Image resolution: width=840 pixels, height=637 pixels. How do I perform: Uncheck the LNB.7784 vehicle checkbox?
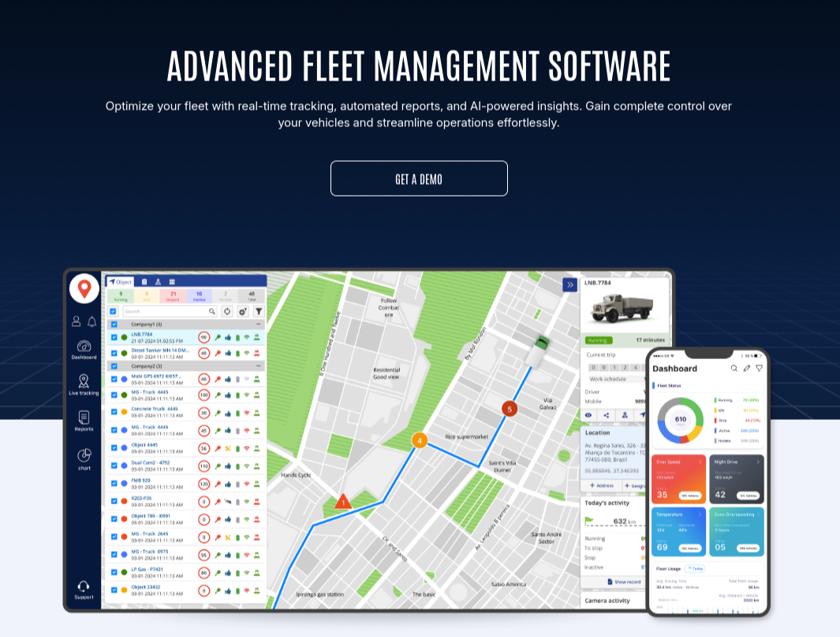114,337
